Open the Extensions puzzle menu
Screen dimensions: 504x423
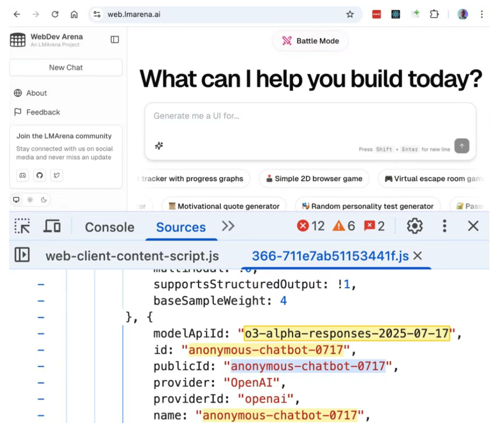434,14
